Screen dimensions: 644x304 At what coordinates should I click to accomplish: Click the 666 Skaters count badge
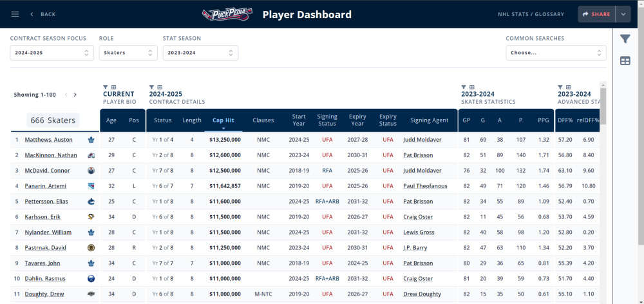point(53,120)
